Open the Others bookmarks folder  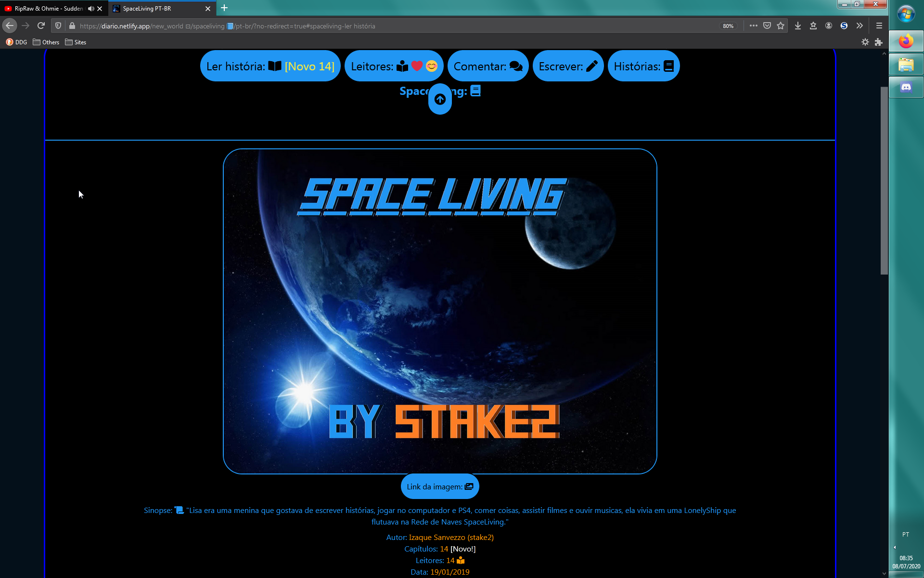[x=46, y=42]
